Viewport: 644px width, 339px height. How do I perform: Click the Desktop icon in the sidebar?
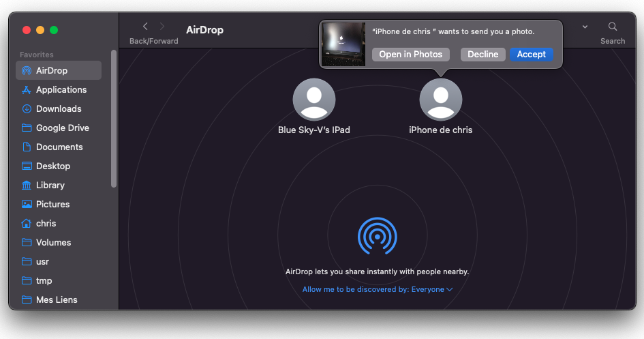pyautogui.click(x=27, y=166)
